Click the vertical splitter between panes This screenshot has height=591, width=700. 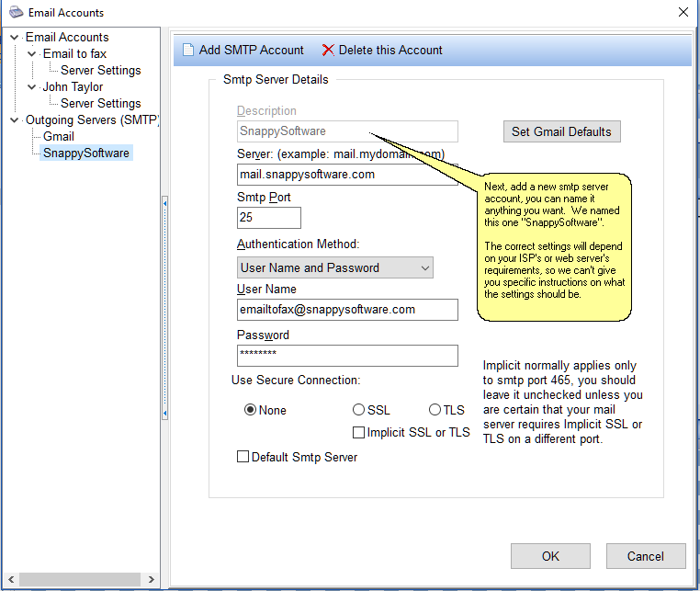164,308
